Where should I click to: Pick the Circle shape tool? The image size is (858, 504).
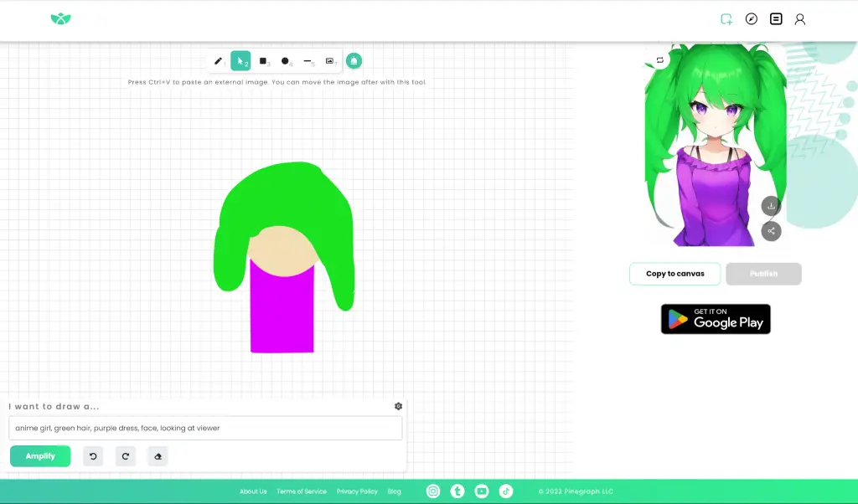pos(285,60)
